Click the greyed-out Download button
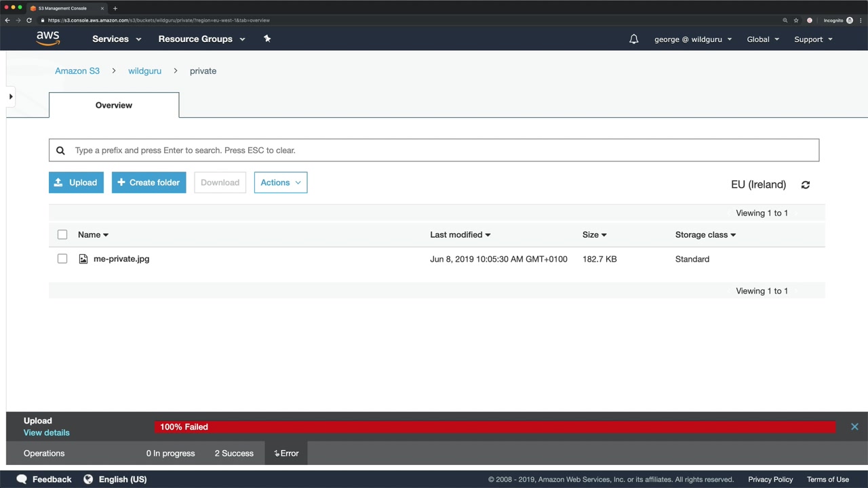This screenshot has height=488, width=868. pyautogui.click(x=220, y=182)
